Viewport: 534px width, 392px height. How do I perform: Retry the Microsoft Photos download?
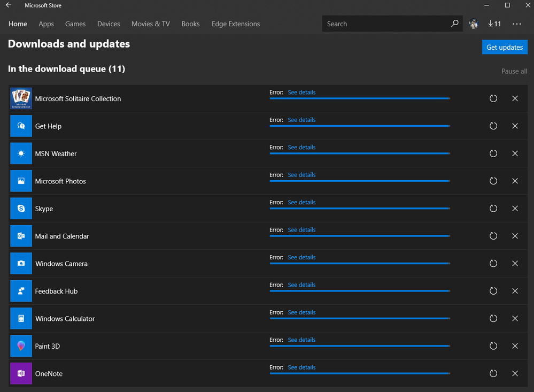[493, 181]
